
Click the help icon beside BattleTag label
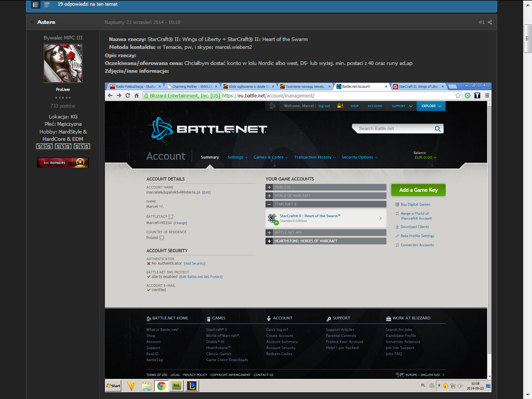[x=171, y=217]
